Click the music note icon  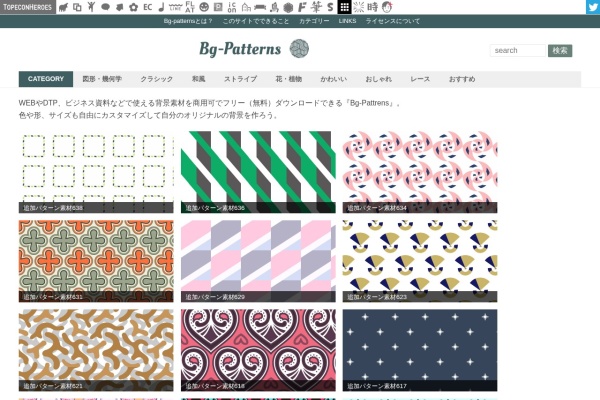coord(161,7)
